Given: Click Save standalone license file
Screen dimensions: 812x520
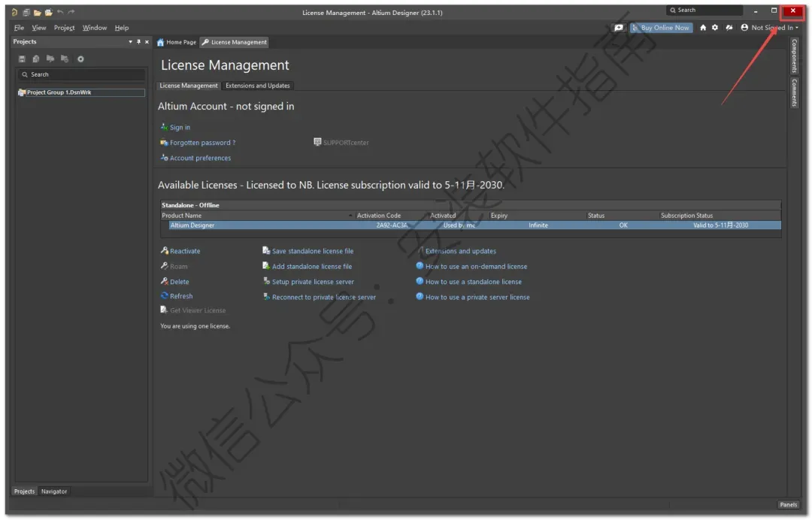Looking at the screenshot, I should [313, 252].
